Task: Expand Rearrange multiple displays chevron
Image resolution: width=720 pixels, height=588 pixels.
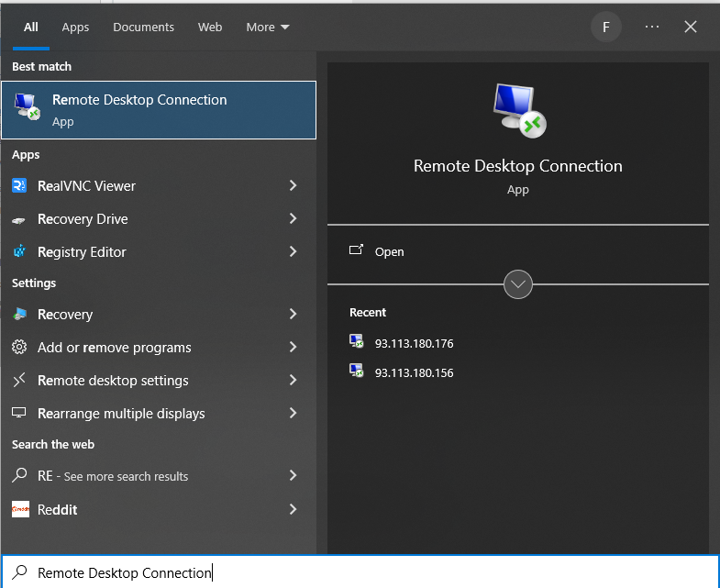Action: pyautogui.click(x=293, y=413)
